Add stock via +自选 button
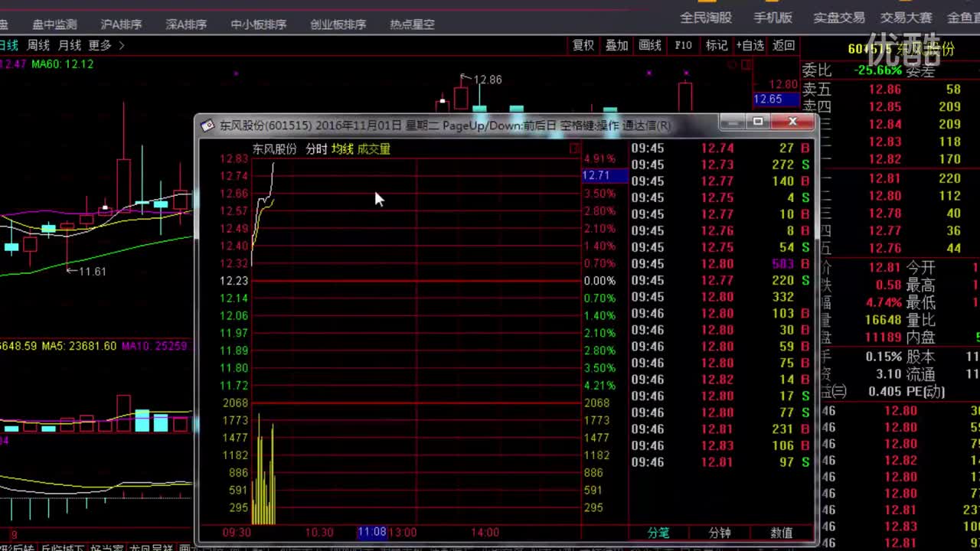This screenshot has width=980, height=551. [750, 46]
